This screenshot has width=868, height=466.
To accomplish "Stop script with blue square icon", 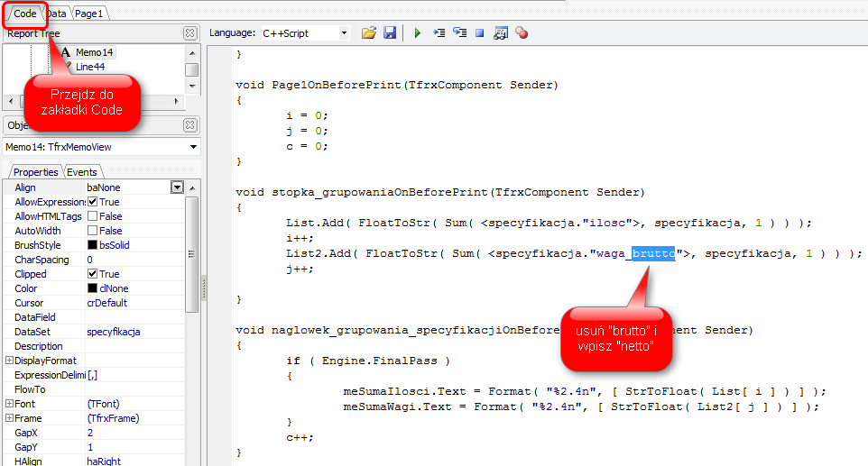I will 480,33.
